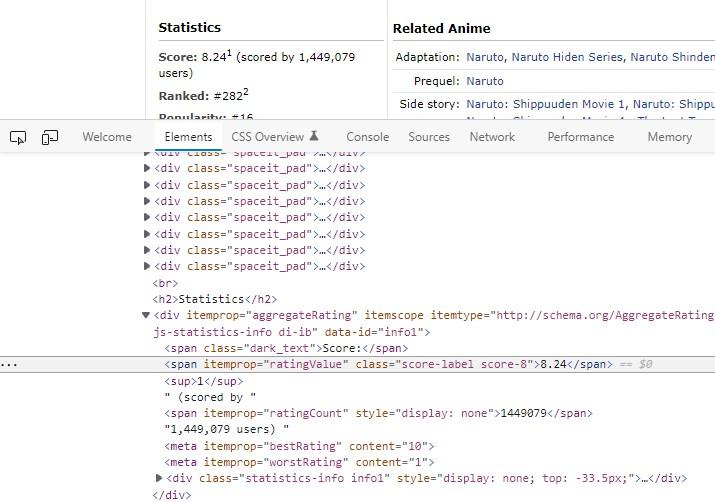Expand the statistics-info info1 div
Viewport: 715px width, 502px height.
pos(159,478)
